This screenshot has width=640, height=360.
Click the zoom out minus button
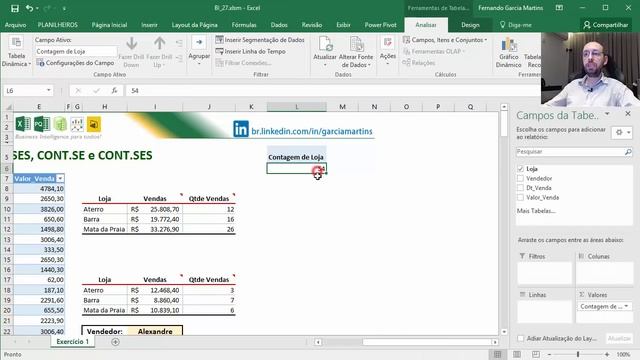coord(549,354)
